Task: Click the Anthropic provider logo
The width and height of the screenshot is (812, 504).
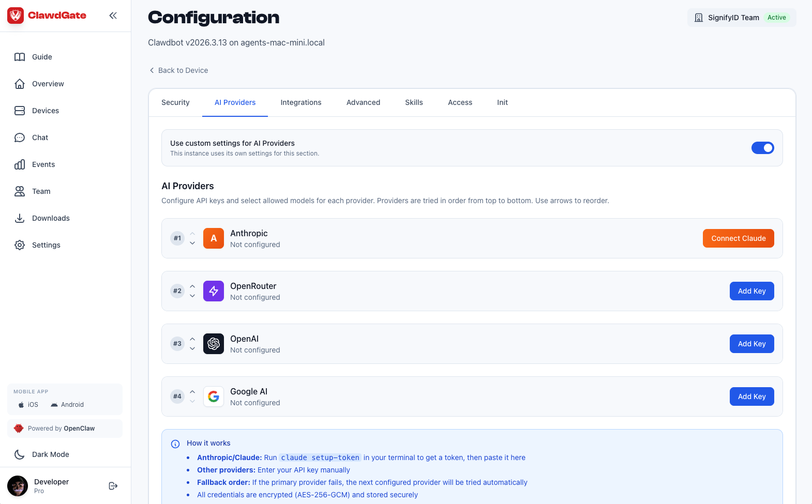Action: click(x=214, y=238)
